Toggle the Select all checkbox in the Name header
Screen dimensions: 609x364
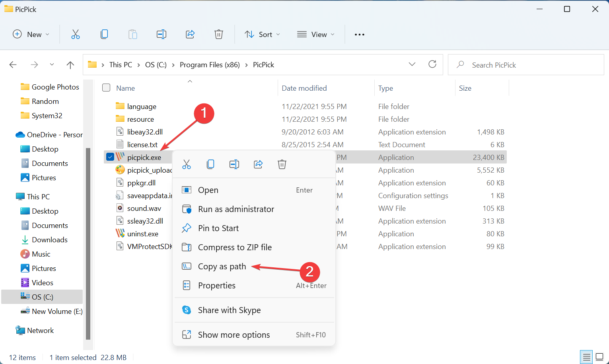(106, 88)
